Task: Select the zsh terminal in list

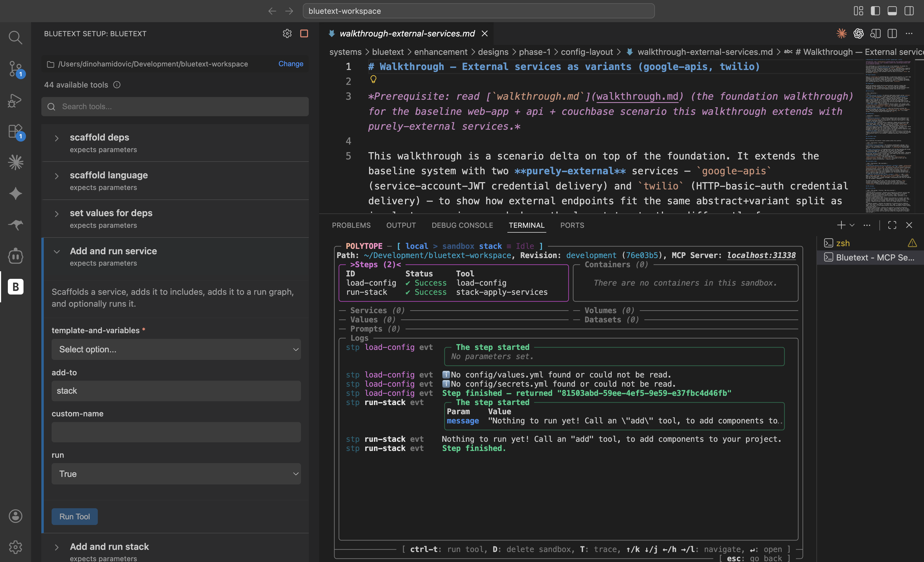Action: click(870, 243)
